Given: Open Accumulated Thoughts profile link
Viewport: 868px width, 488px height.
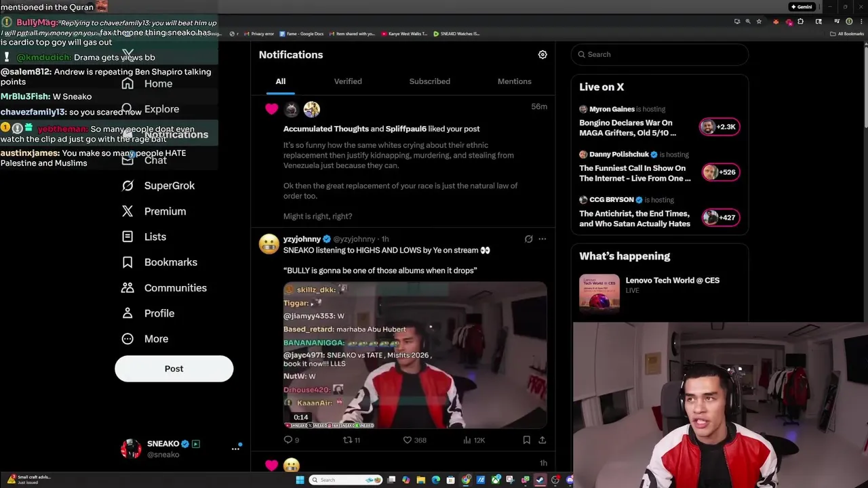Looking at the screenshot, I should tap(325, 129).
